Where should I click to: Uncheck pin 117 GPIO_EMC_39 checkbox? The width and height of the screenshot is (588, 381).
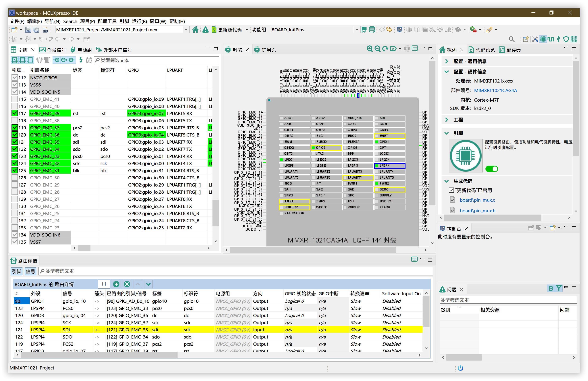pyautogui.click(x=14, y=114)
